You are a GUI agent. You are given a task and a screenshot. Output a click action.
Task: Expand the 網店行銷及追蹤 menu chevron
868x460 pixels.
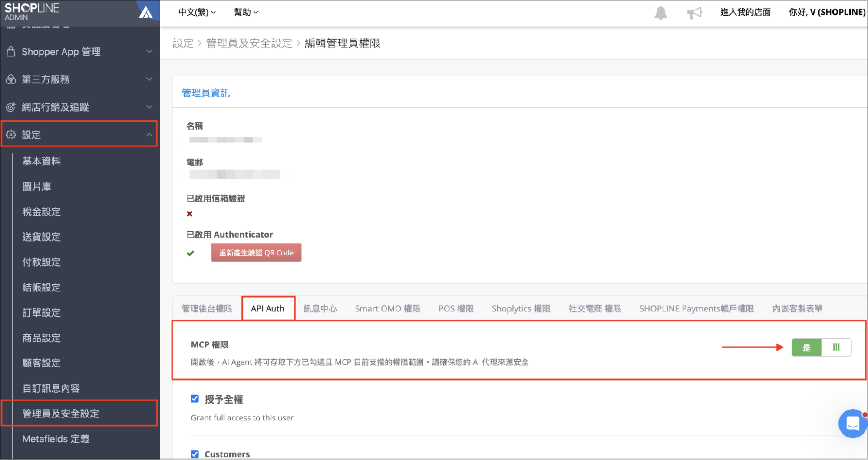pos(149,107)
